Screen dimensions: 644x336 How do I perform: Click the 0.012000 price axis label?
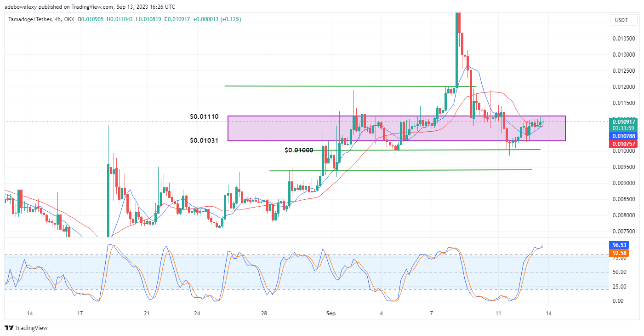624,87
